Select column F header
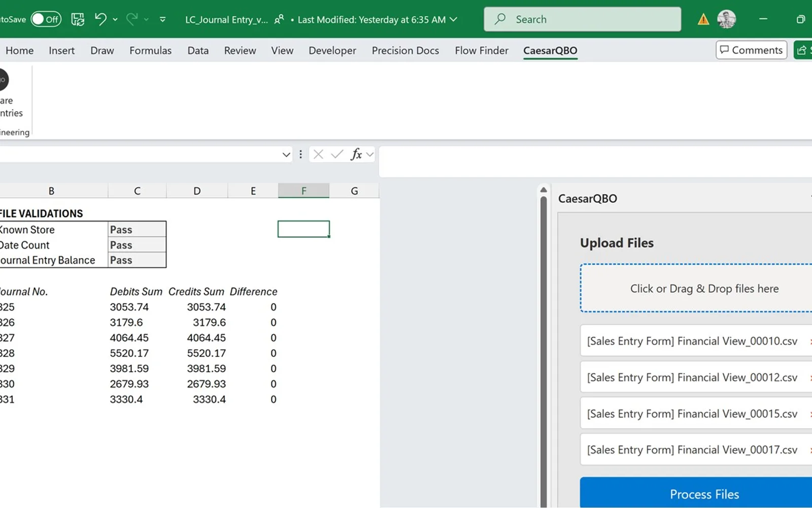812x508 pixels. coord(303,191)
